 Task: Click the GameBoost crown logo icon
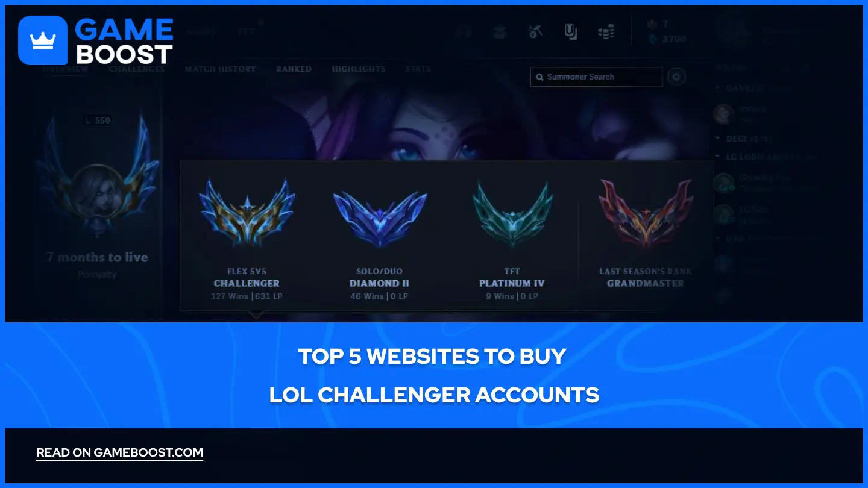click(x=43, y=40)
